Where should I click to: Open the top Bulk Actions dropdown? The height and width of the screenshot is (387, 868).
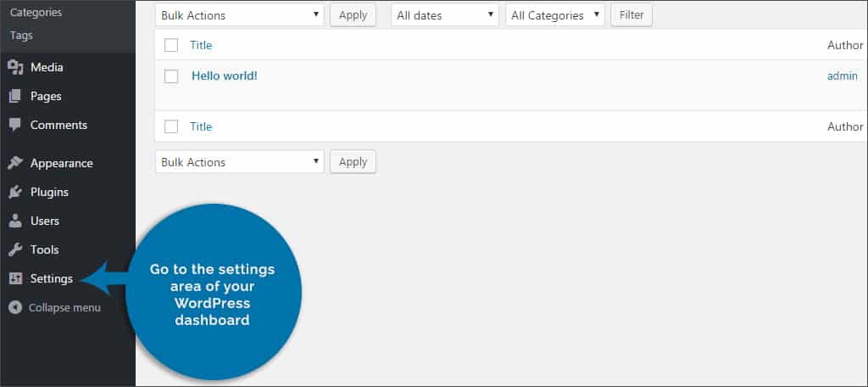(x=240, y=15)
